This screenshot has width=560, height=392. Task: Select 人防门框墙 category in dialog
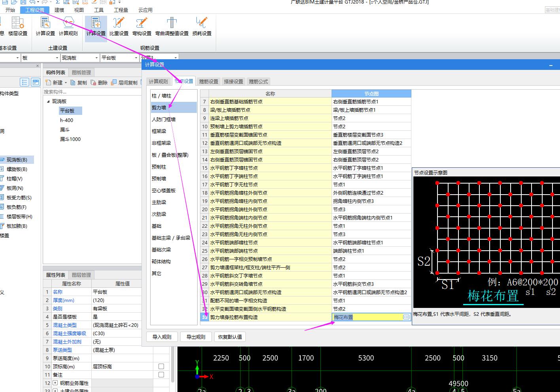pyautogui.click(x=173, y=119)
